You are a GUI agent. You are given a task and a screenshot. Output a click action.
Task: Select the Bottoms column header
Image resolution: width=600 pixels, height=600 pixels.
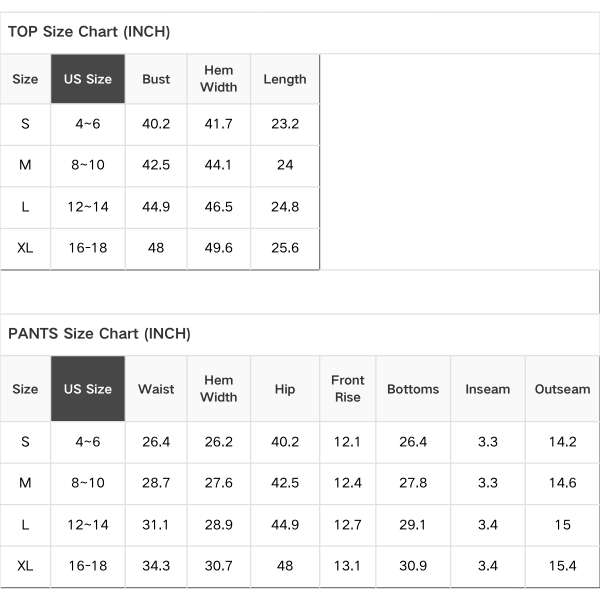pyautogui.click(x=413, y=389)
